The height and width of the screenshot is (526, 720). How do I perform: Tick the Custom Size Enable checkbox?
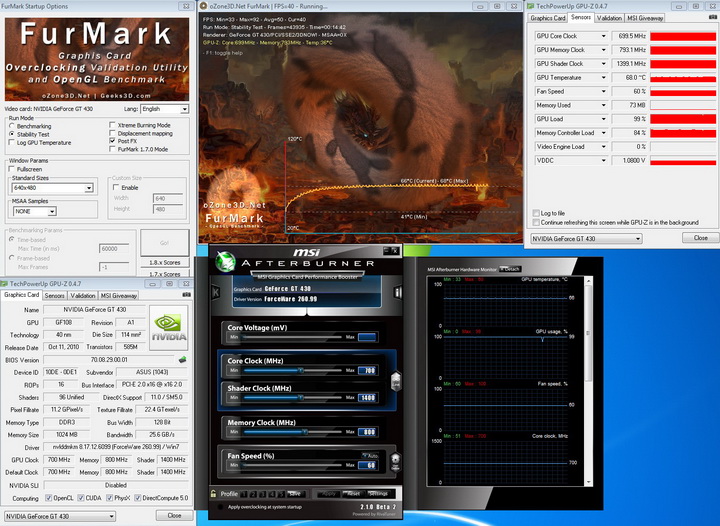pyautogui.click(x=116, y=187)
